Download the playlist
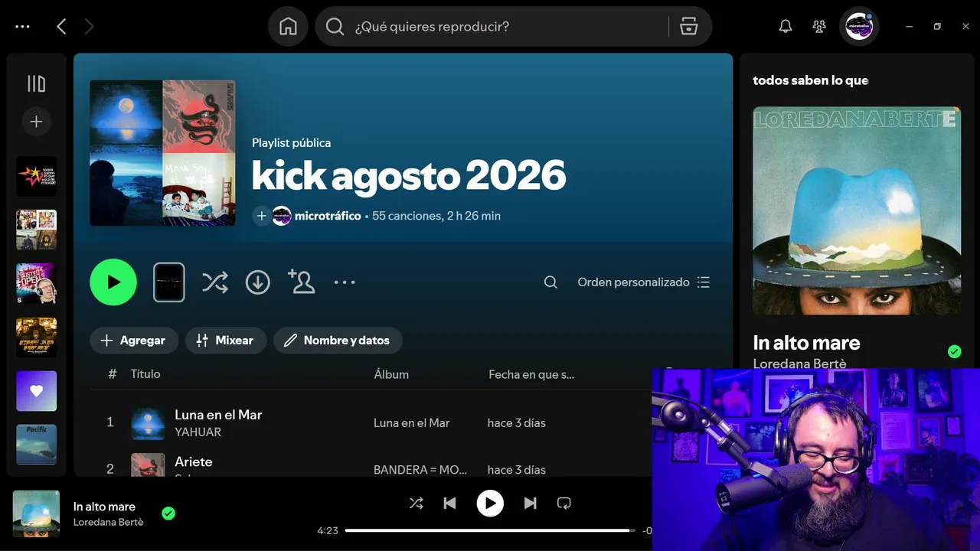This screenshot has height=551, width=980. (258, 282)
